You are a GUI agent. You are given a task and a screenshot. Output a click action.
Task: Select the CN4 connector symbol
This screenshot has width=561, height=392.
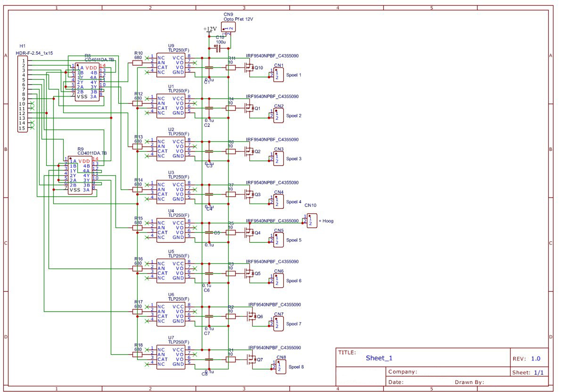click(x=278, y=201)
